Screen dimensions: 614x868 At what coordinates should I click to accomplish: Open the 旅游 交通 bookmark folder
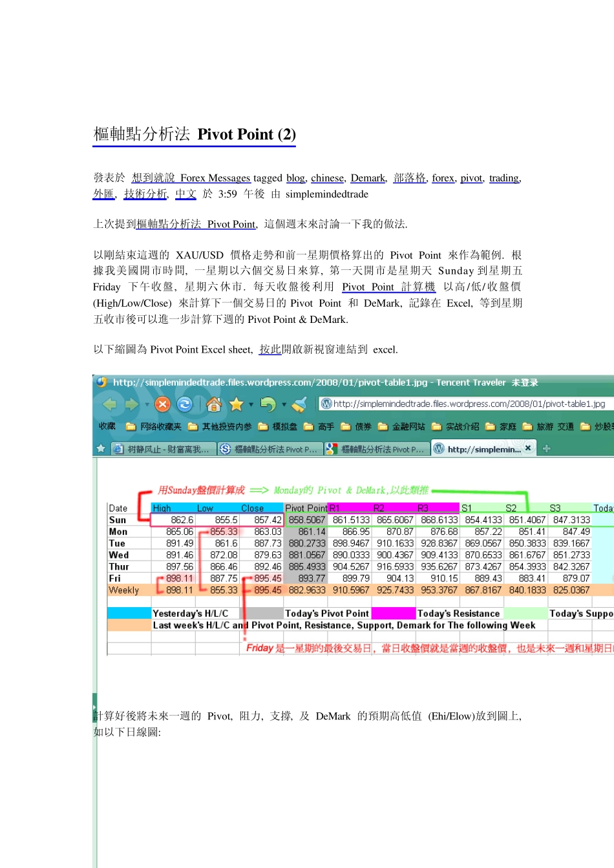[x=548, y=427]
